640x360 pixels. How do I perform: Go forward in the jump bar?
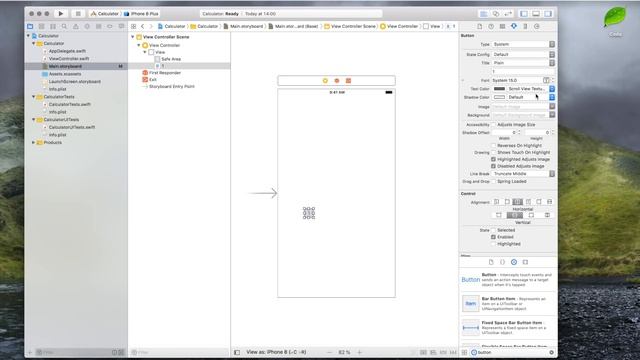151,26
